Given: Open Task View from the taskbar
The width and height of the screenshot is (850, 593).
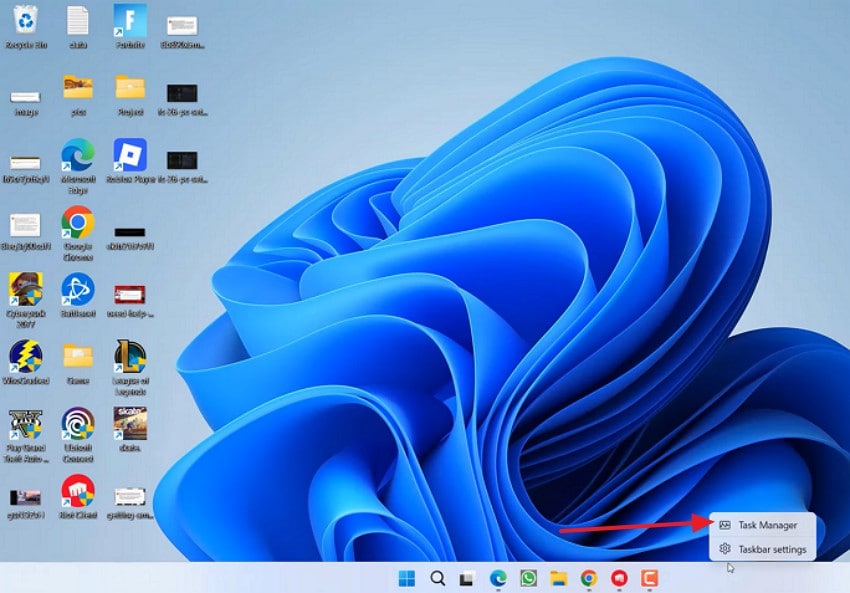Looking at the screenshot, I should 466,578.
